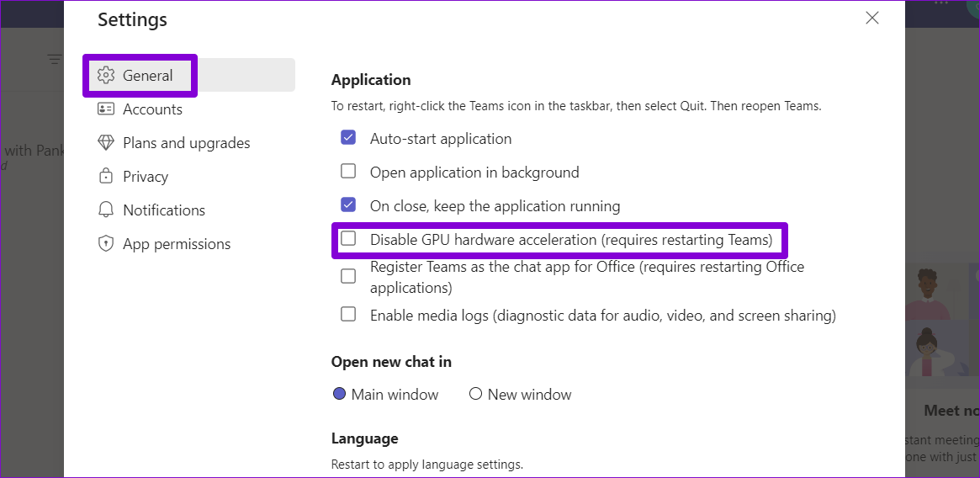Viewport: 980px width, 478px height.
Task: Click the Application section heading
Action: click(x=371, y=80)
